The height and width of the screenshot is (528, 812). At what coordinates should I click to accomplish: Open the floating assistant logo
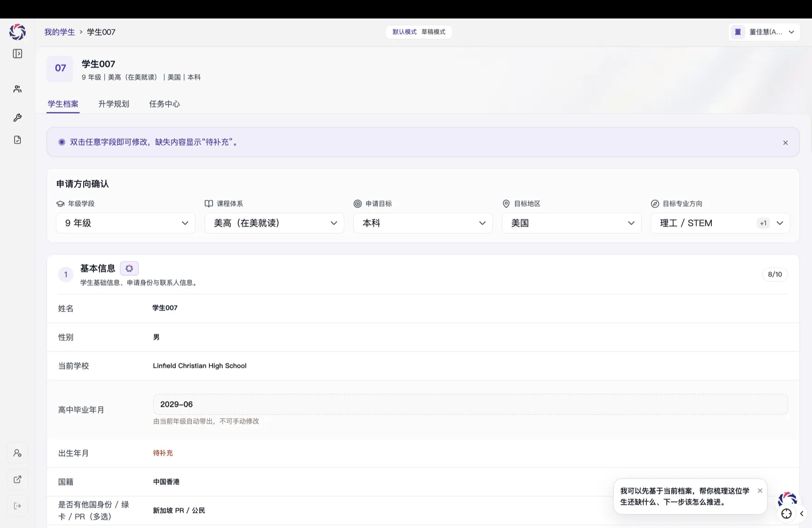788,499
